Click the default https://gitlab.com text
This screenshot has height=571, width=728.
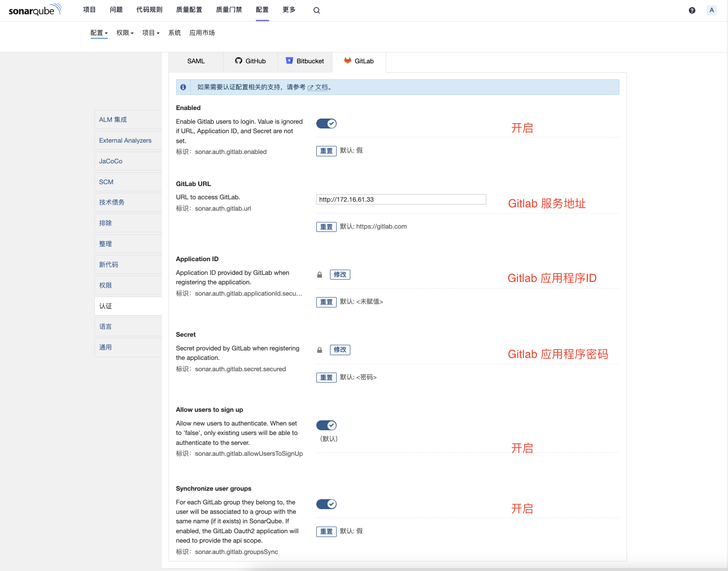click(381, 227)
